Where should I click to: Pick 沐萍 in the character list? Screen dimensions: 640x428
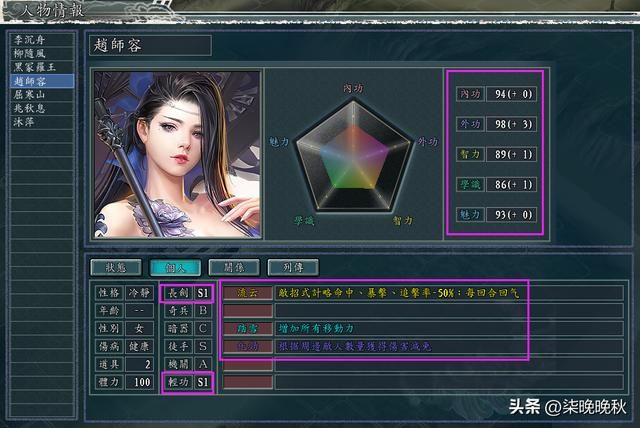(x=42, y=122)
